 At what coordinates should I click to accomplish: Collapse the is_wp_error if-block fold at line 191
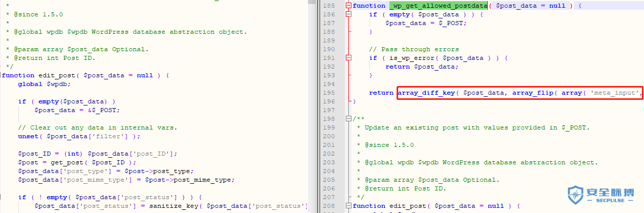click(349, 58)
